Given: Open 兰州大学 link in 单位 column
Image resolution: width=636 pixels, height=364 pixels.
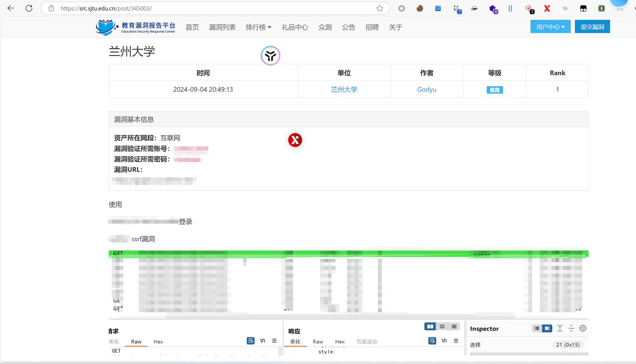Looking at the screenshot, I should tap(344, 89).
